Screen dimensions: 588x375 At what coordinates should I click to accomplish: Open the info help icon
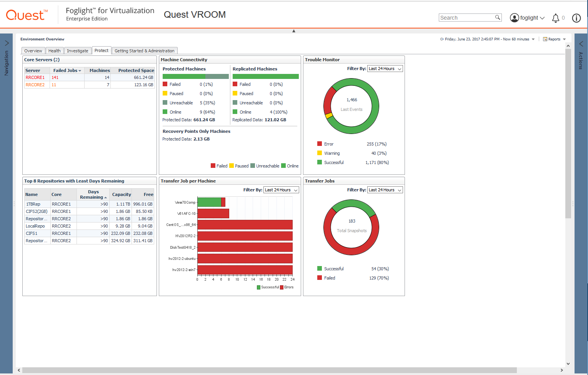[576, 18]
